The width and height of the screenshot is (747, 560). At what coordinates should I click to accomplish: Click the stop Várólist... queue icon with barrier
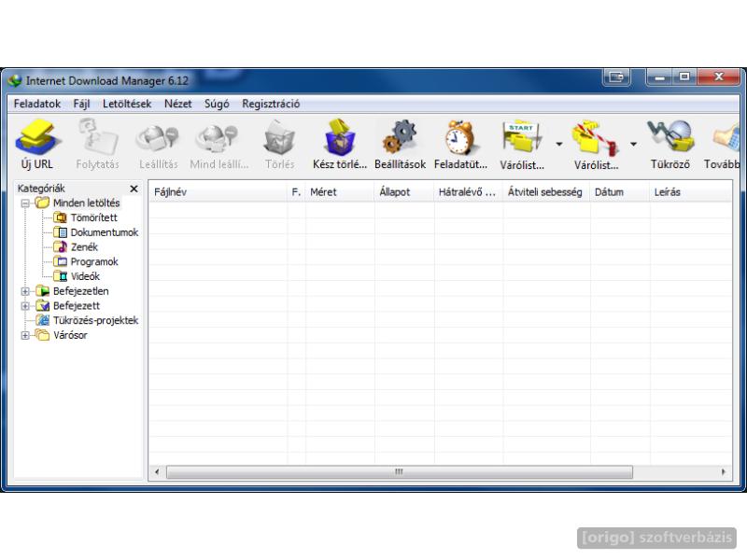click(596, 137)
